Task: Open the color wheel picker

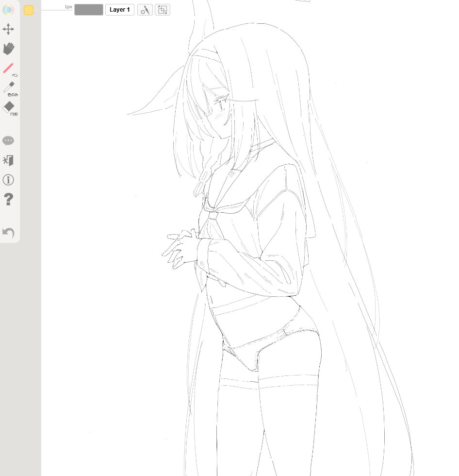Action: [x=8, y=10]
